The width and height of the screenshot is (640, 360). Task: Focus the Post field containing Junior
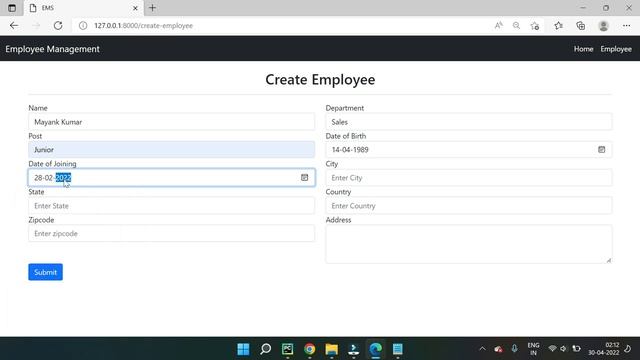(171, 149)
